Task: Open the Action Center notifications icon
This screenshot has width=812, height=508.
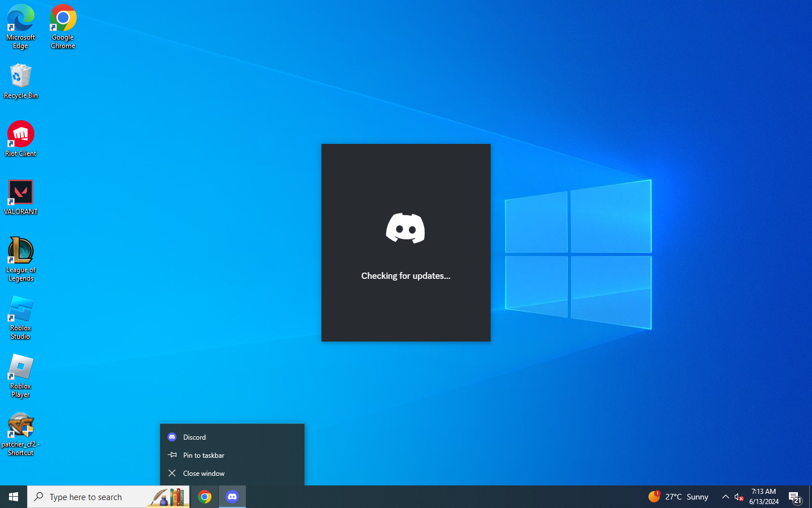Action: [795, 497]
